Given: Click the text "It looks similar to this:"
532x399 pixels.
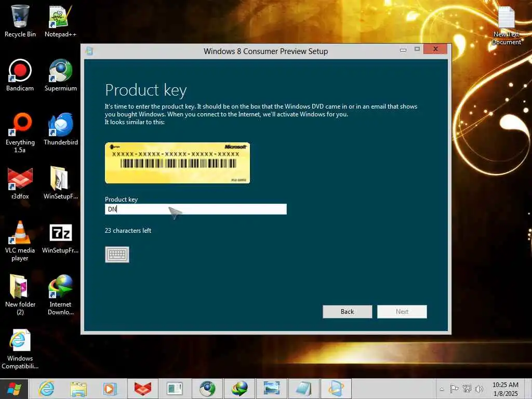Looking at the screenshot, I should pyautogui.click(x=135, y=122).
